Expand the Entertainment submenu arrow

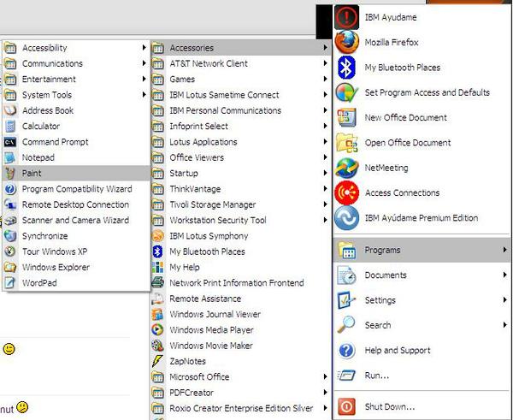coord(144,79)
